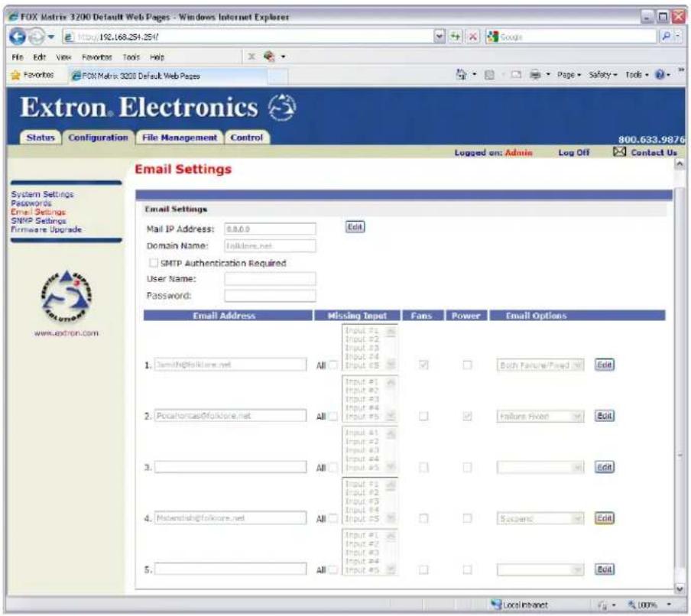
Task: Click the Extron logo in the sidebar
Action: click(66, 296)
